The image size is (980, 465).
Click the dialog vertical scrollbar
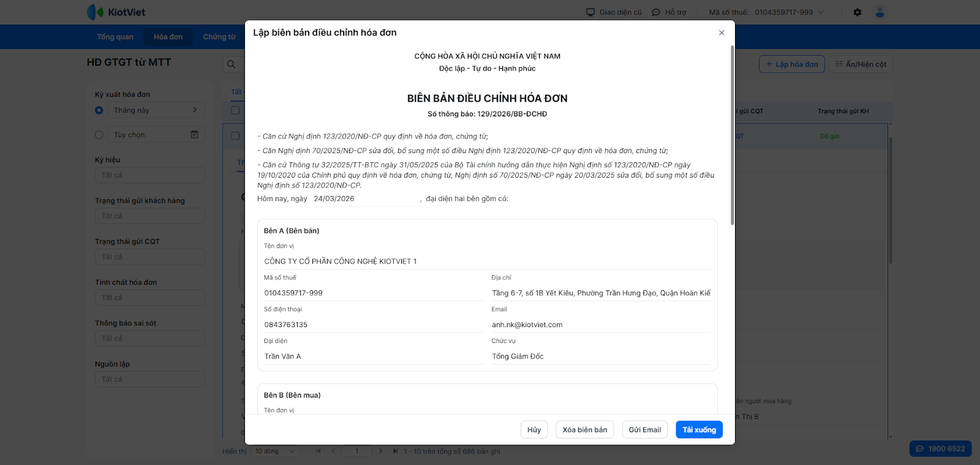click(732, 135)
